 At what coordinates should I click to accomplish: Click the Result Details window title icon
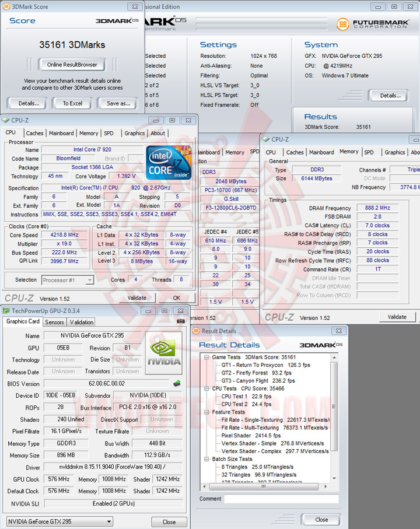point(196,331)
